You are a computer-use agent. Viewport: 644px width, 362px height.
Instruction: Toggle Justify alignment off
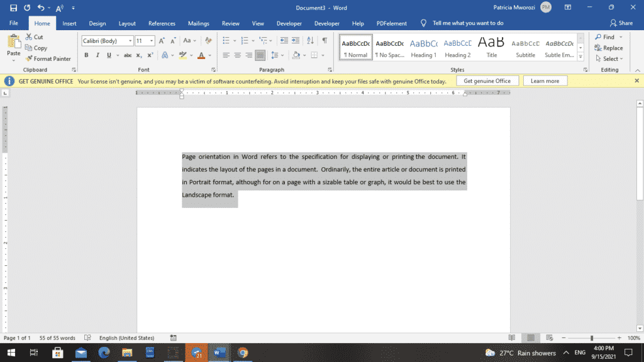[x=260, y=55]
